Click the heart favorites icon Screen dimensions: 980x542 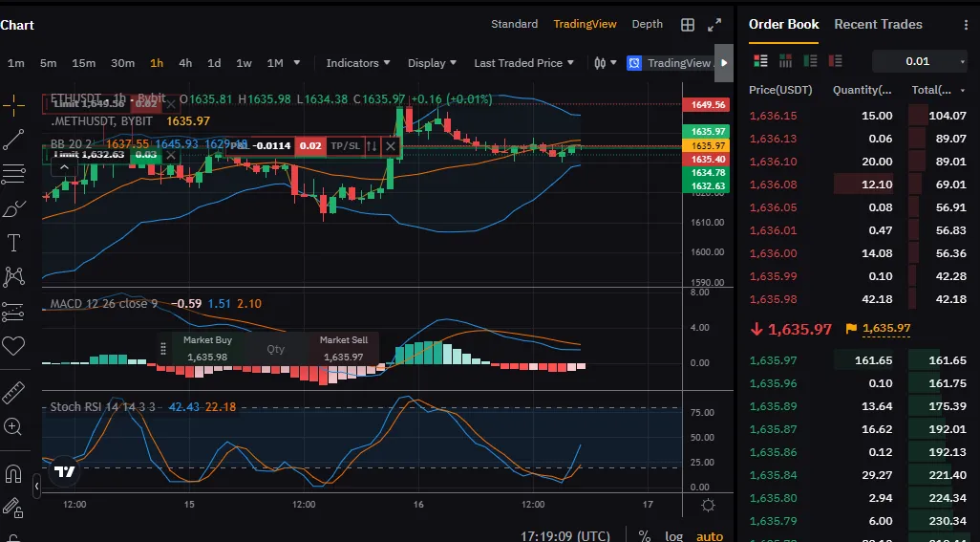pos(13,346)
